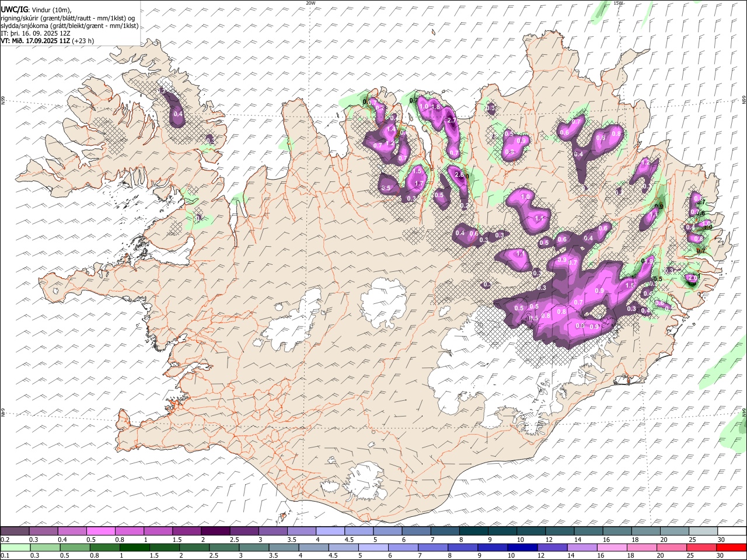Pick the light pink rain swatch between 16 and 18
Viewport: 747px width, 560px height.
coord(613,547)
